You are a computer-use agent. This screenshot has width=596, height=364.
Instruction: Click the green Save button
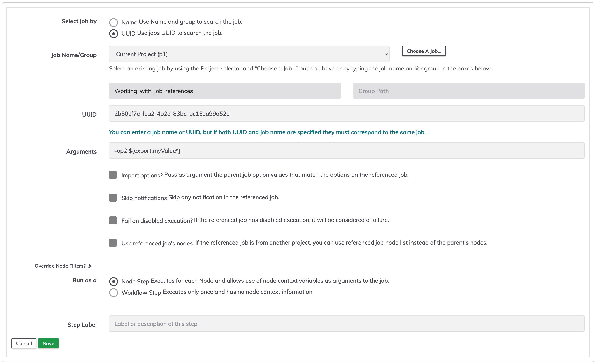pyautogui.click(x=48, y=343)
